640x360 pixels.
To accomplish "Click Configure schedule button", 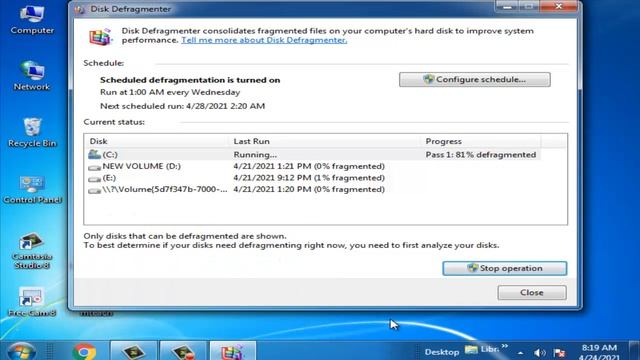I will click(x=475, y=80).
